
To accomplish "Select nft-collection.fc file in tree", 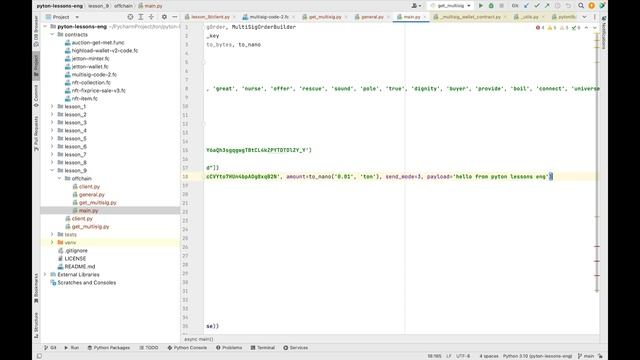I will click(x=91, y=82).
